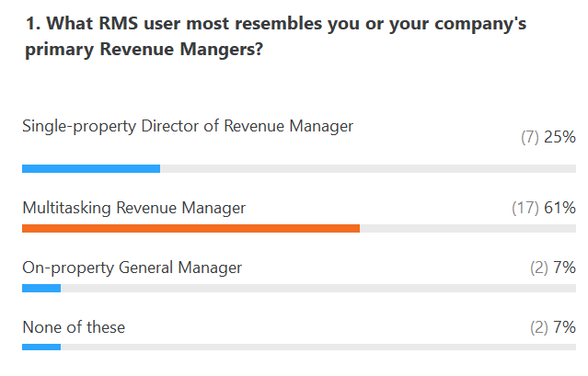Click the gray unfilled bar portion for Multitasking Revenue Manager
Viewport: 588px width, 376px height.
(x=467, y=228)
